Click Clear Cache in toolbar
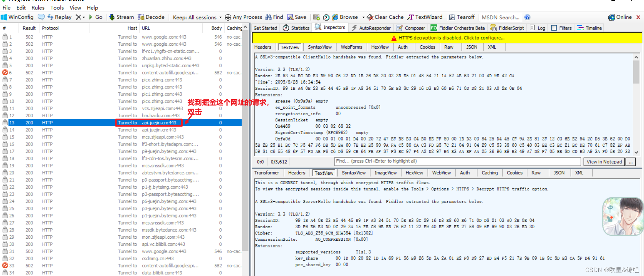Screen dimensions: 644x276 [x=385, y=17]
